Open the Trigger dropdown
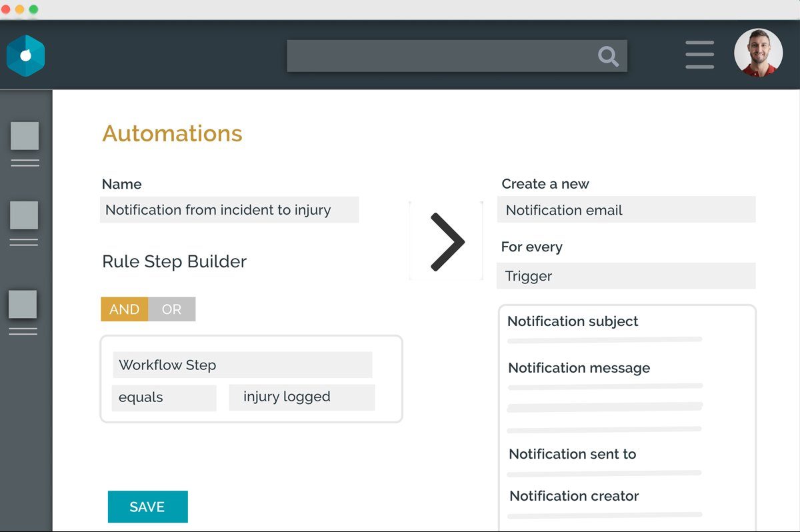 626,276
